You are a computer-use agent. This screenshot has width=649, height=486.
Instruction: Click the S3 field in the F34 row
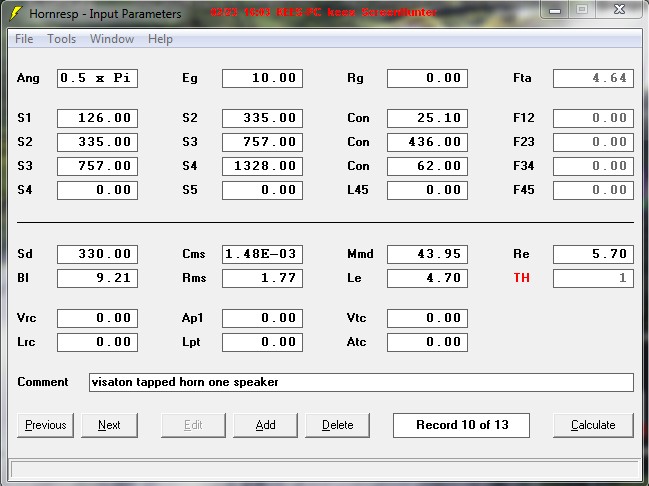pyautogui.click(x=97, y=166)
